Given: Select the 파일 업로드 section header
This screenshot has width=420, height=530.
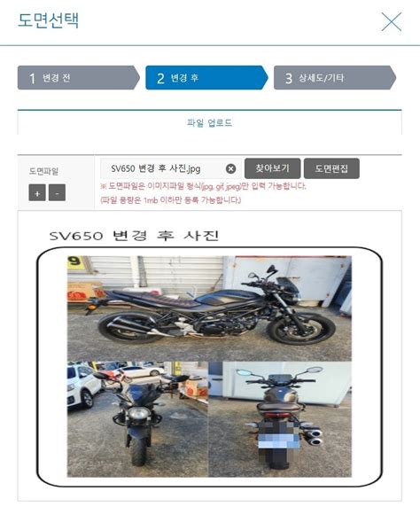Looking at the screenshot, I should (x=209, y=122).
